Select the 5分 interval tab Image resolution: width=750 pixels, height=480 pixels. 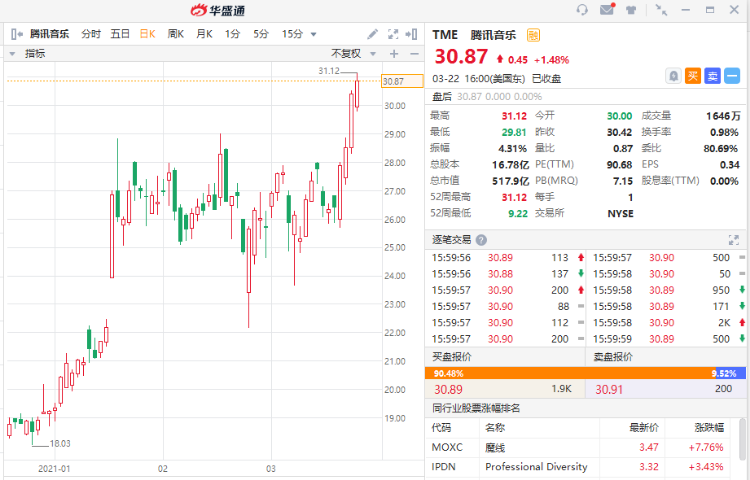pyautogui.click(x=261, y=34)
